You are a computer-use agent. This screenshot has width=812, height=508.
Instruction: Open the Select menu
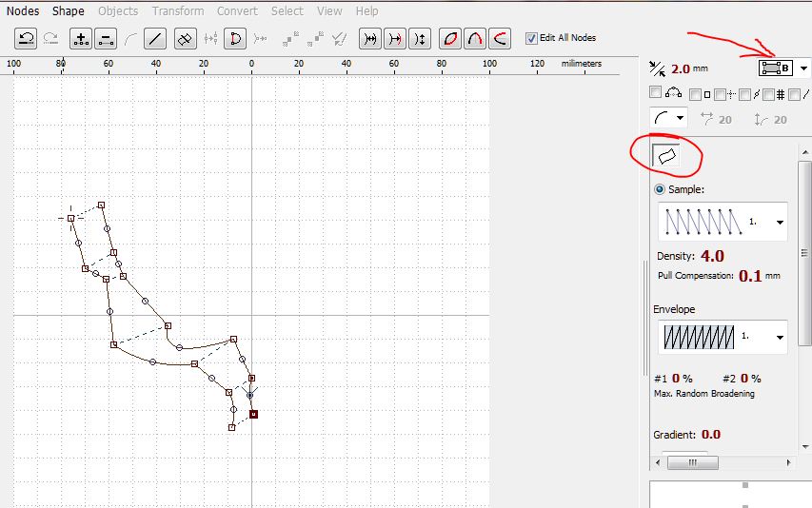(x=287, y=10)
